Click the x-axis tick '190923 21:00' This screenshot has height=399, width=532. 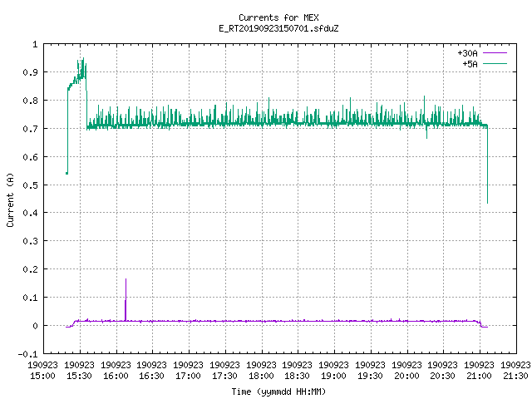point(479,370)
